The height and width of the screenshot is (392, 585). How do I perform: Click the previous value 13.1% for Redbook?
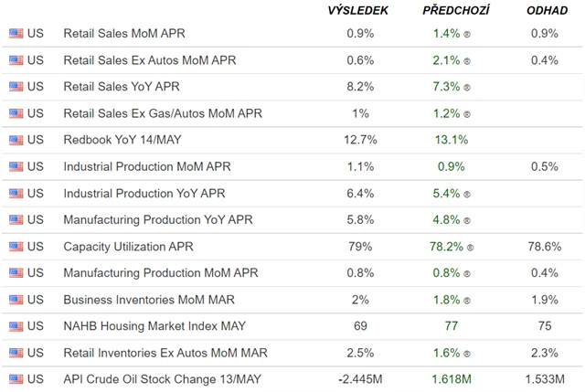[x=452, y=141]
